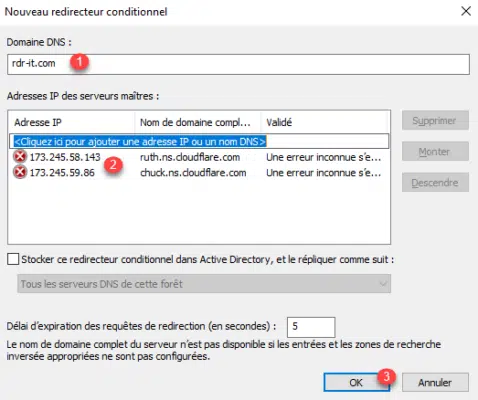
Task: Close the Nouveau redirecteur conditionnel dialog
Action: (x=466, y=11)
